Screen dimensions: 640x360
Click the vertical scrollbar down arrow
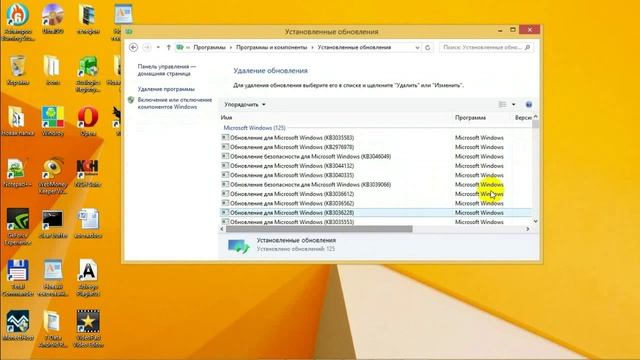pos(536,221)
